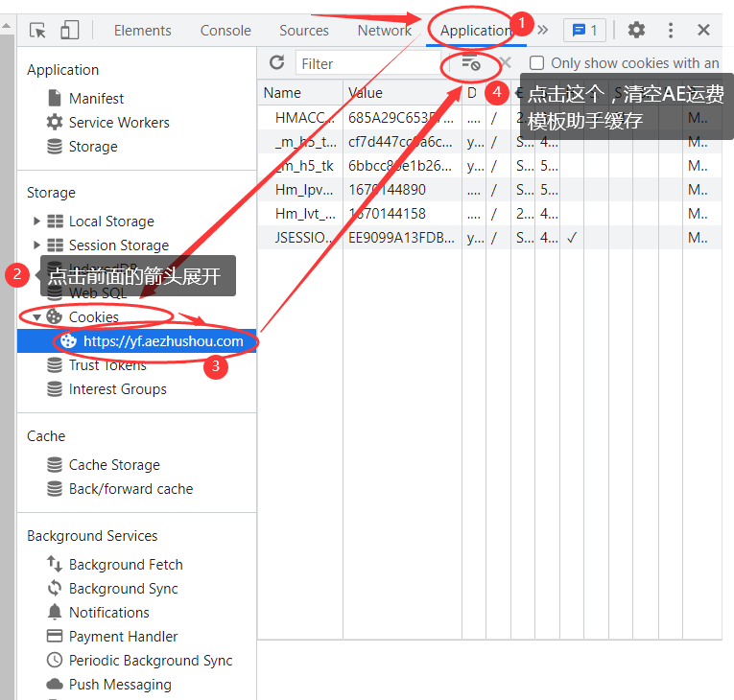Select Local Storage item
Screen dimensions: 734x700
(x=111, y=221)
